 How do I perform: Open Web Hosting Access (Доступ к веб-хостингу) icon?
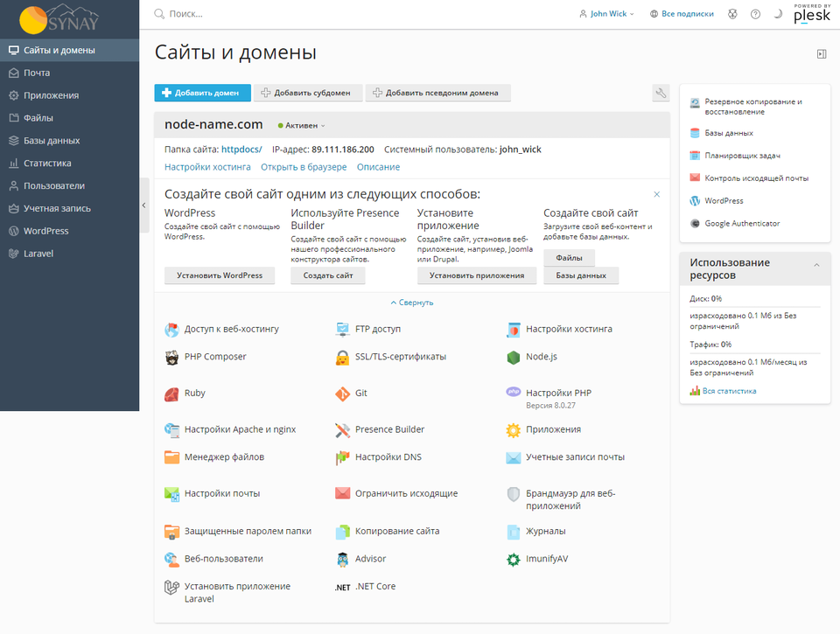click(171, 330)
